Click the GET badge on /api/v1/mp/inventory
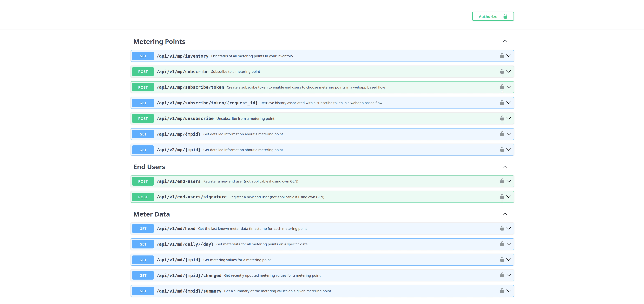Image resolution: width=644 pixels, height=304 pixels. [x=142, y=56]
